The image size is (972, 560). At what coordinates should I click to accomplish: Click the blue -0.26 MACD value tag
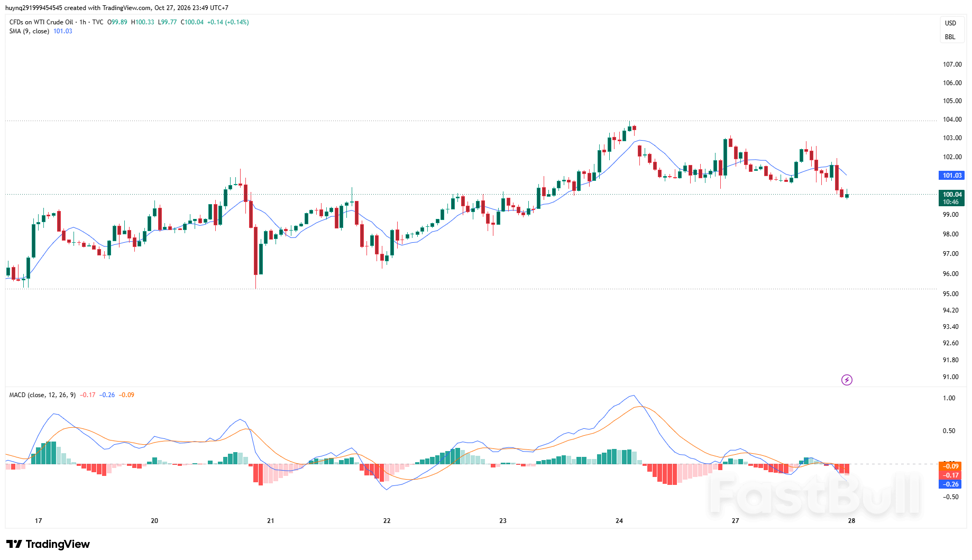[x=951, y=484]
